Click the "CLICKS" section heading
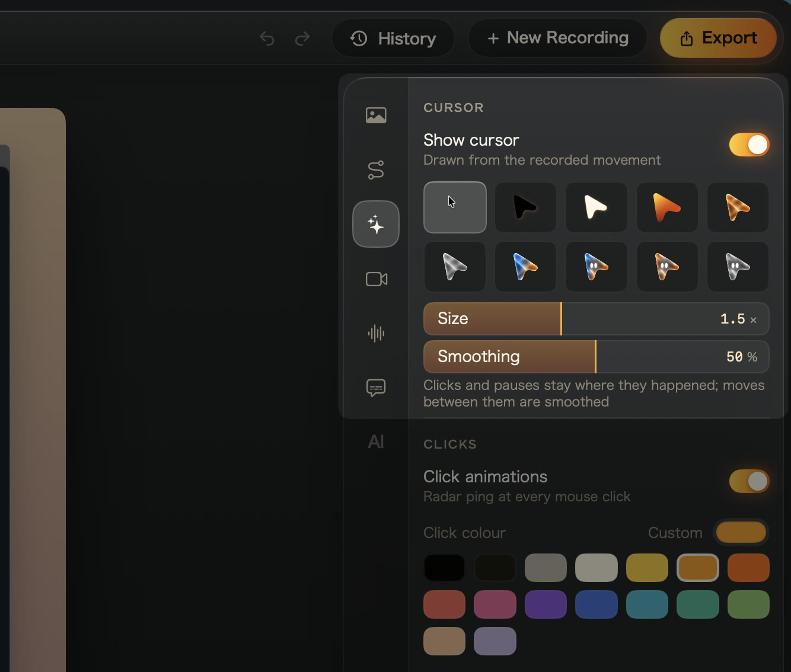The image size is (791, 672). point(450,444)
